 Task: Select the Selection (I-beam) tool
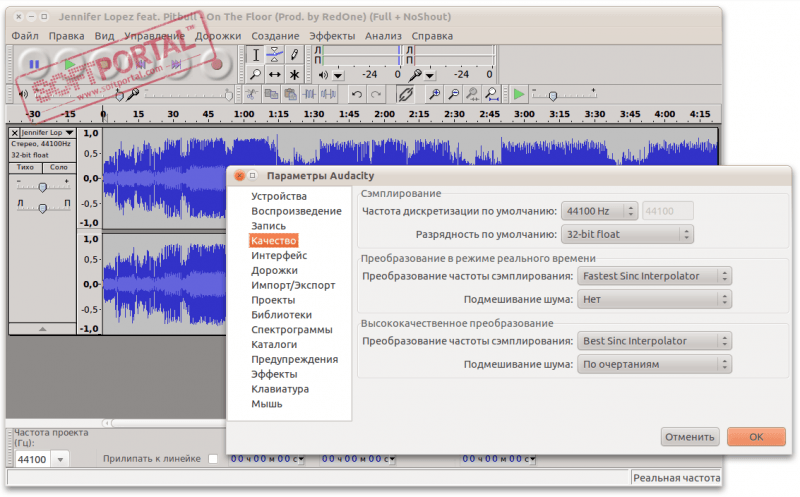256,54
